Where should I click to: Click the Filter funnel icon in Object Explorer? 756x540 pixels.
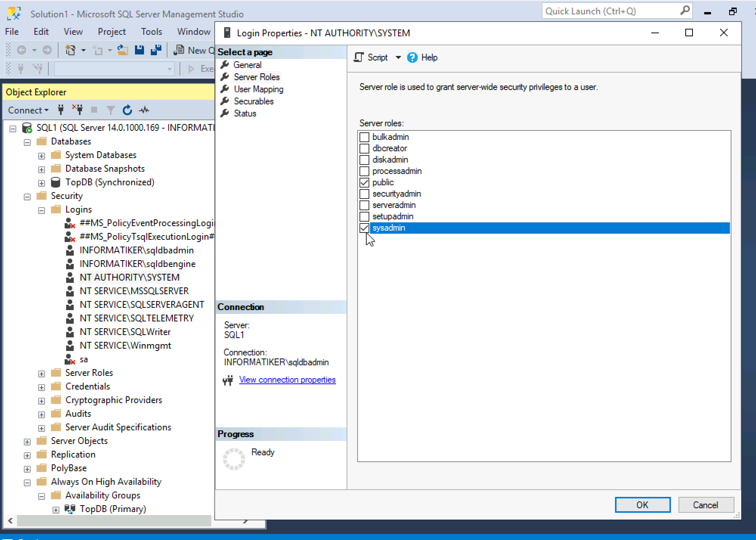[x=110, y=110]
